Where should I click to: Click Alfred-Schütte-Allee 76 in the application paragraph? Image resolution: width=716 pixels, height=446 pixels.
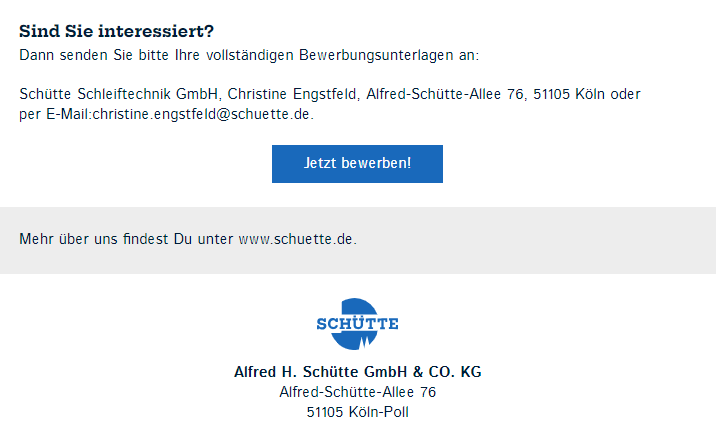(445, 94)
